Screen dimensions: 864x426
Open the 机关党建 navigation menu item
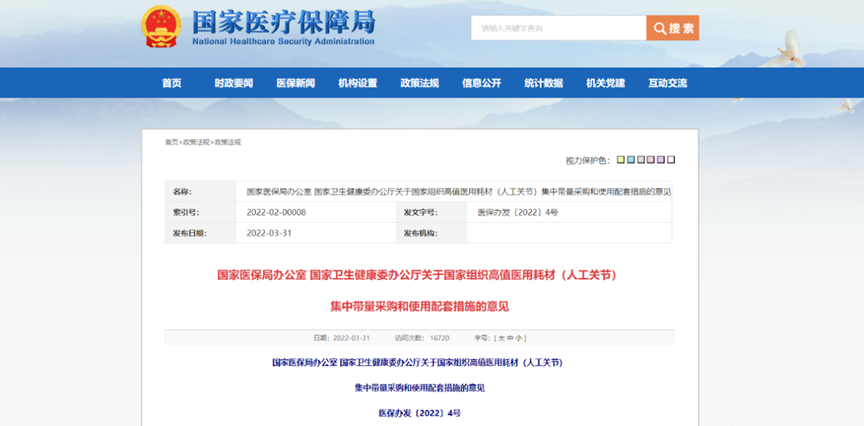pos(606,83)
